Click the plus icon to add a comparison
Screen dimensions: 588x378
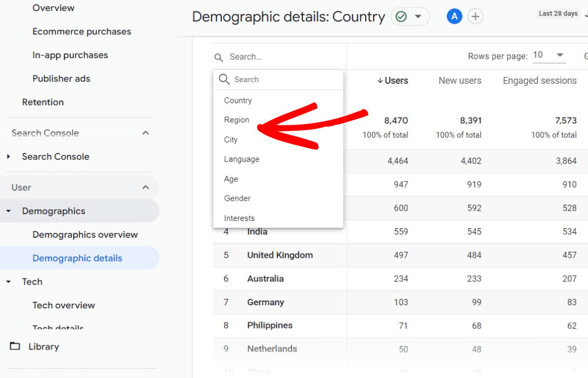pos(475,16)
